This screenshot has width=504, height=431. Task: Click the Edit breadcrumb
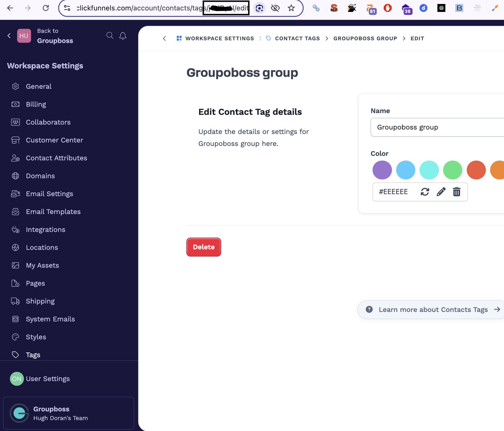pyautogui.click(x=417, y=38)
